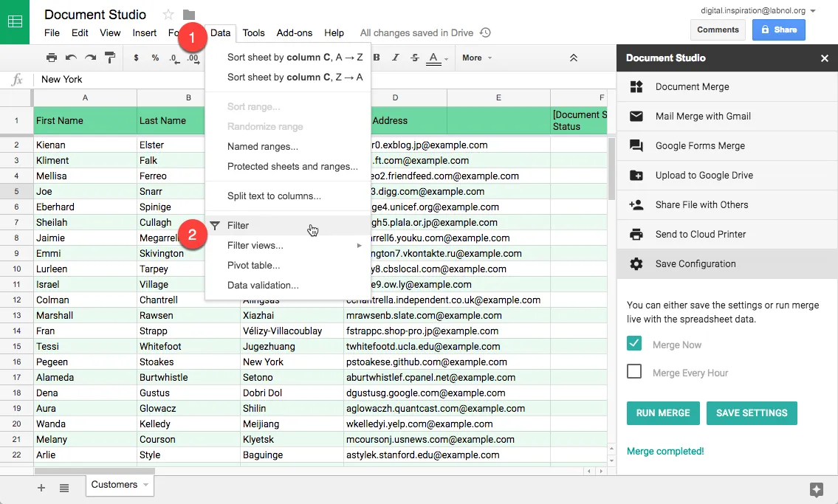Uncheck the Merge Now checkbox
This screenshot has height=504, width=838.
click(x=633, y=343)
